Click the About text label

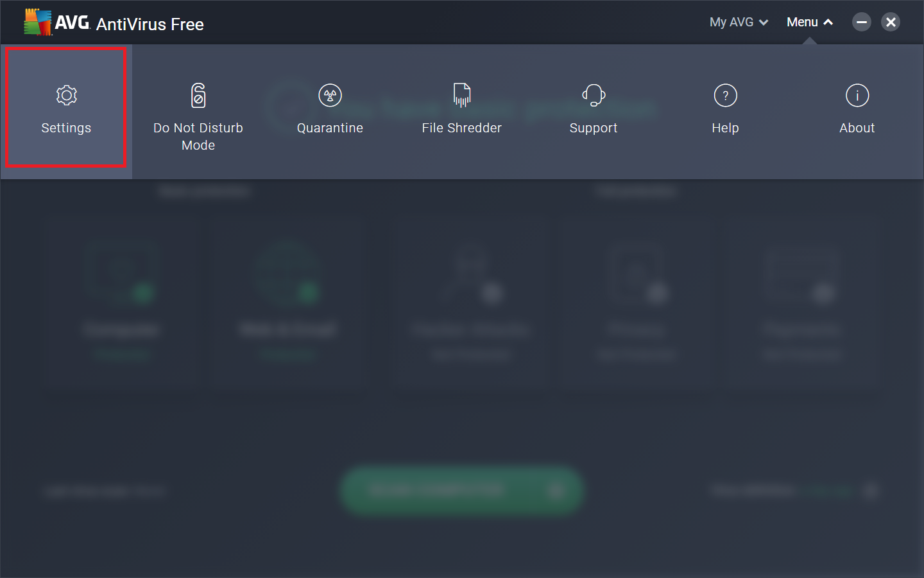(857, 128)
